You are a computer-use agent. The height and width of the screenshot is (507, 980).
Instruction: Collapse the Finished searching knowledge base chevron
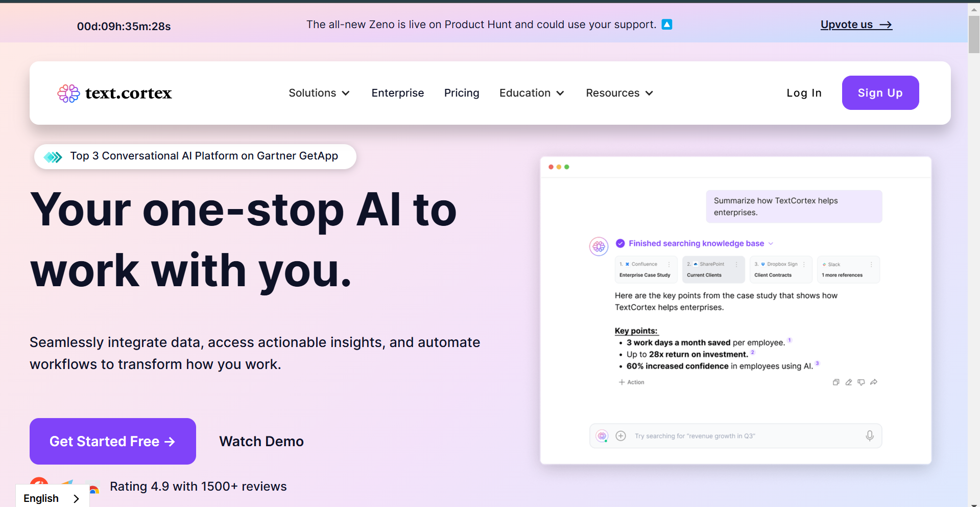(771, 244)
